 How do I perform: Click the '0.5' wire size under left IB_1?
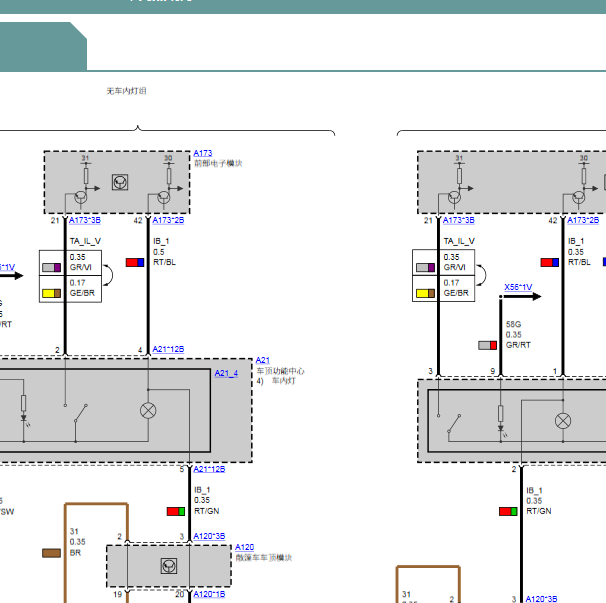pos(158,252)
